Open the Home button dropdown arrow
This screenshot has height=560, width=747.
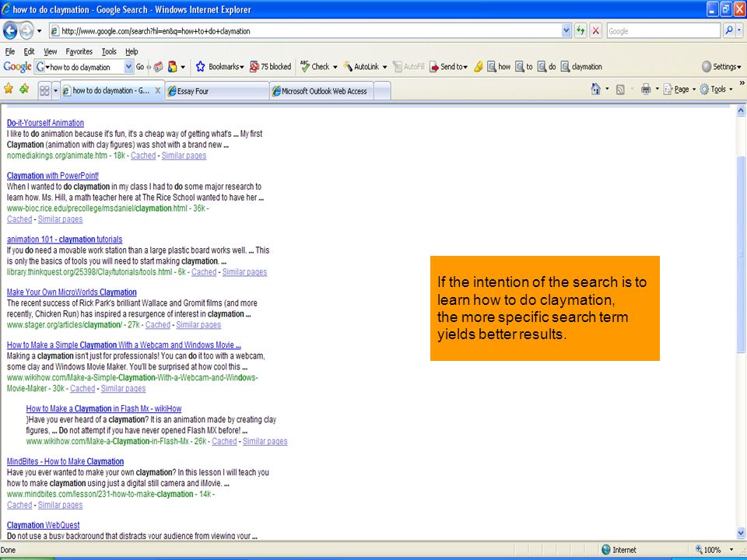(607, 89)
